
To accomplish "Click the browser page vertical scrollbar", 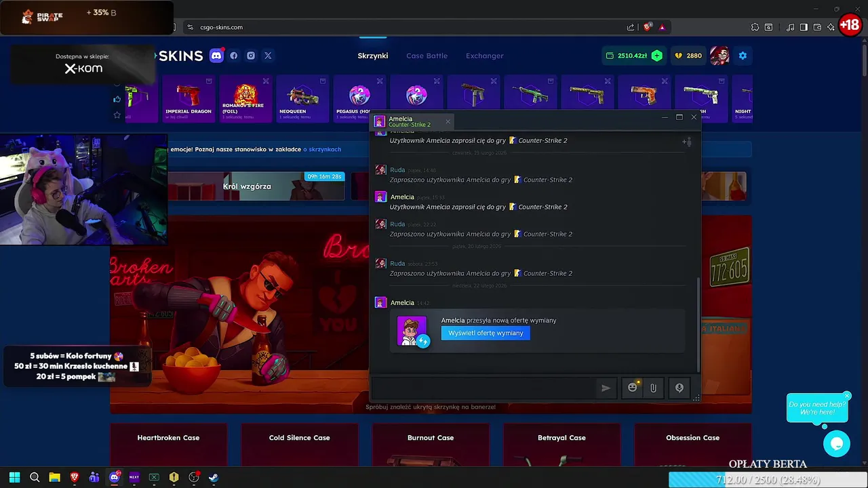I will pyautogui.click(x=864, y=60).
